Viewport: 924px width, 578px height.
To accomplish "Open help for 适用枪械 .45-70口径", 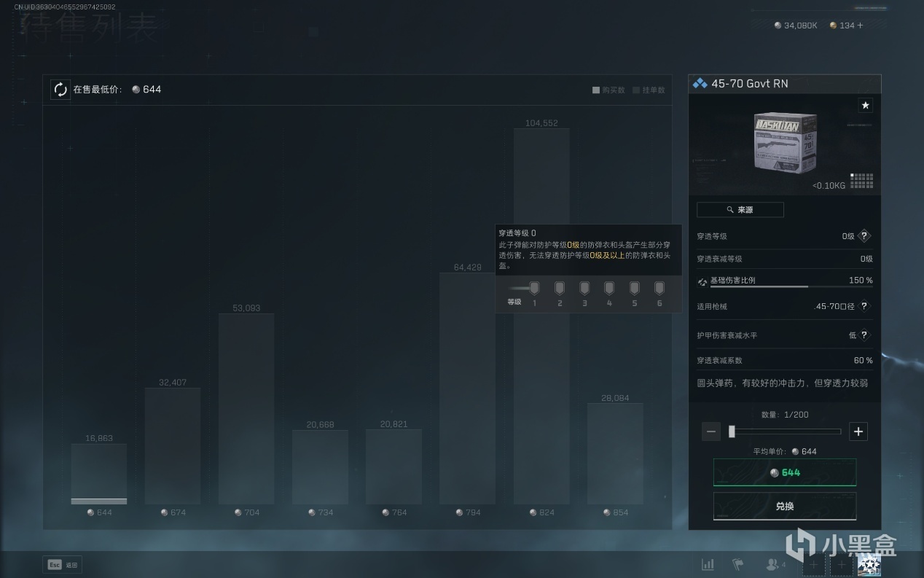I will pyautogui.click(x=864, y=307).
